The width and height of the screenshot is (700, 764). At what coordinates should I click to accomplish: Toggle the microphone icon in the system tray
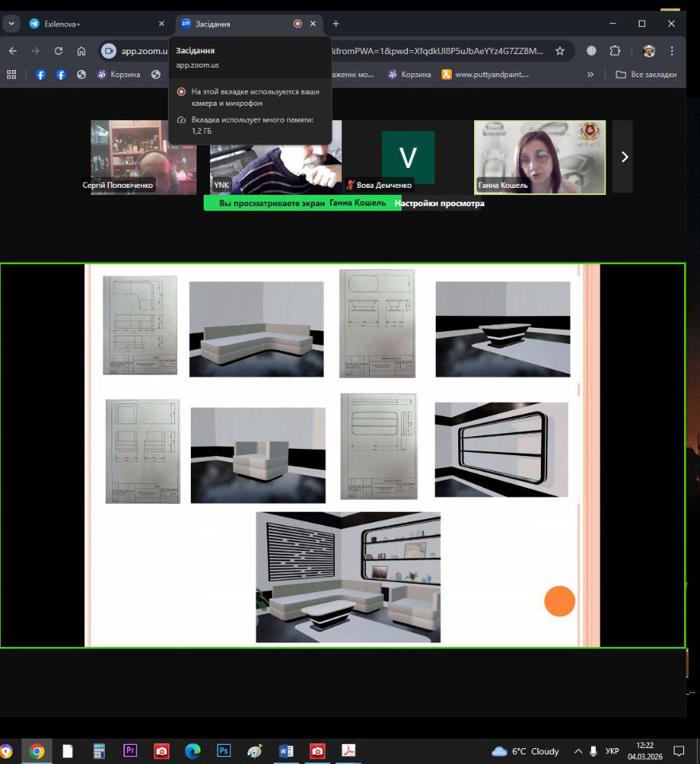click(x=593, y=751)
